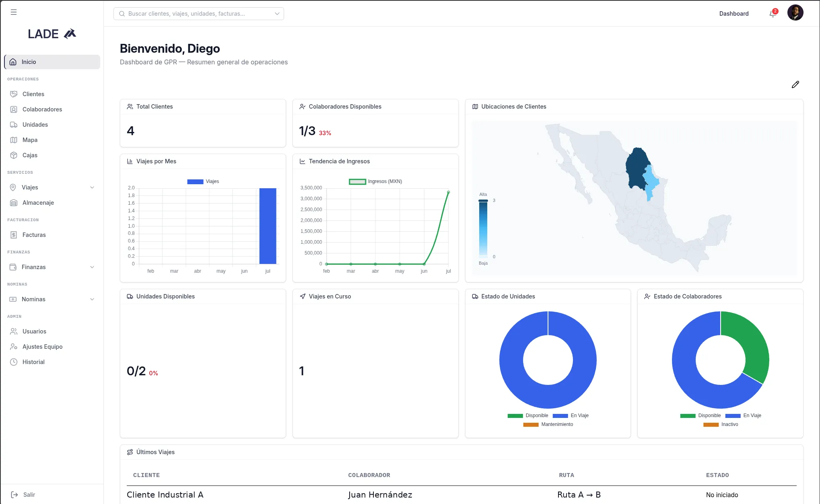The image size is (820, 504).
Task: Click the Unidades truck icon
Action: click(14, 125)
